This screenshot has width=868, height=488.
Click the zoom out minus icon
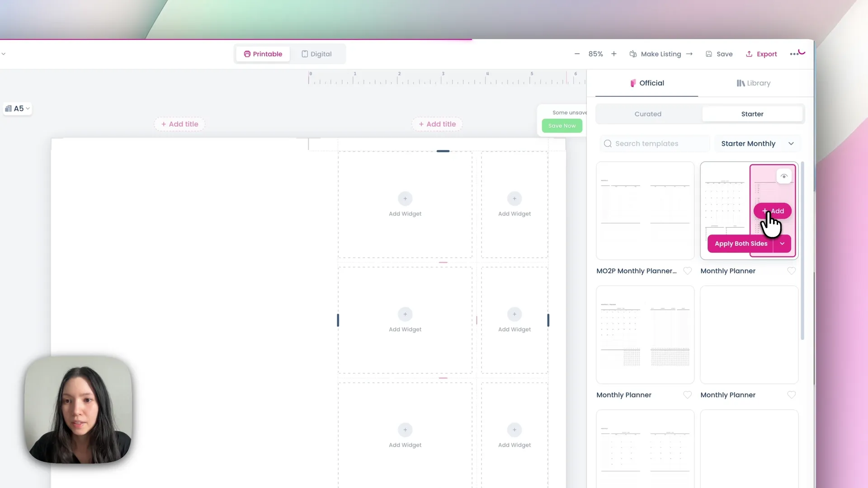tap(577, 54)
